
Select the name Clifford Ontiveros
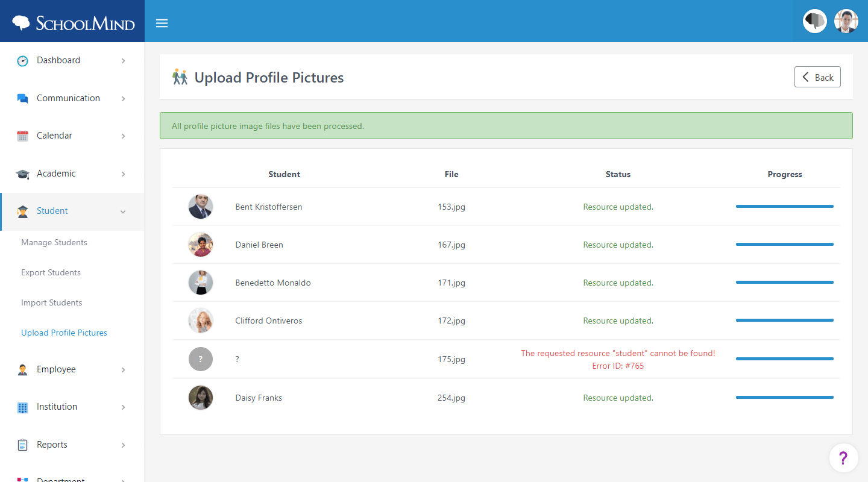(x=269, y=321)
